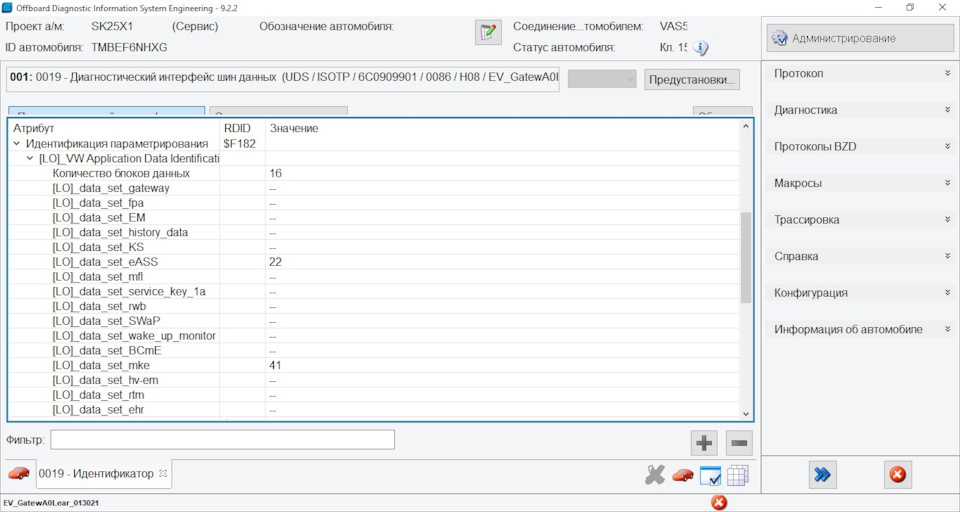This screenshot has width=960, height=512.
Task: Click the vertical scrollbar thumb of the table
Action: (x=746, y=258)
